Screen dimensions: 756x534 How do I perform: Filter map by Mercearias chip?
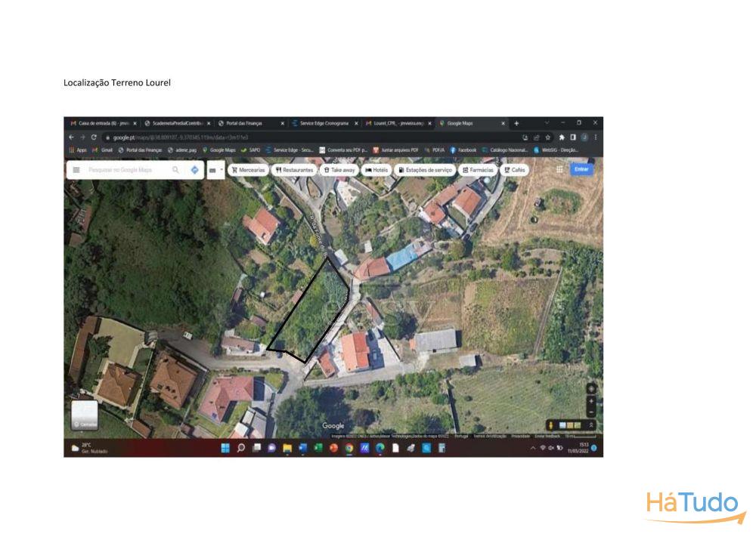pos(248,170)
